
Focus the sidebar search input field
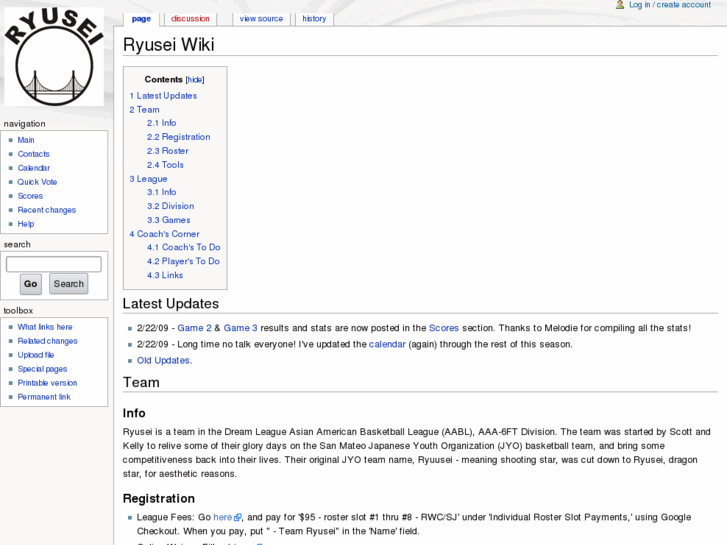tap(54, 264)
